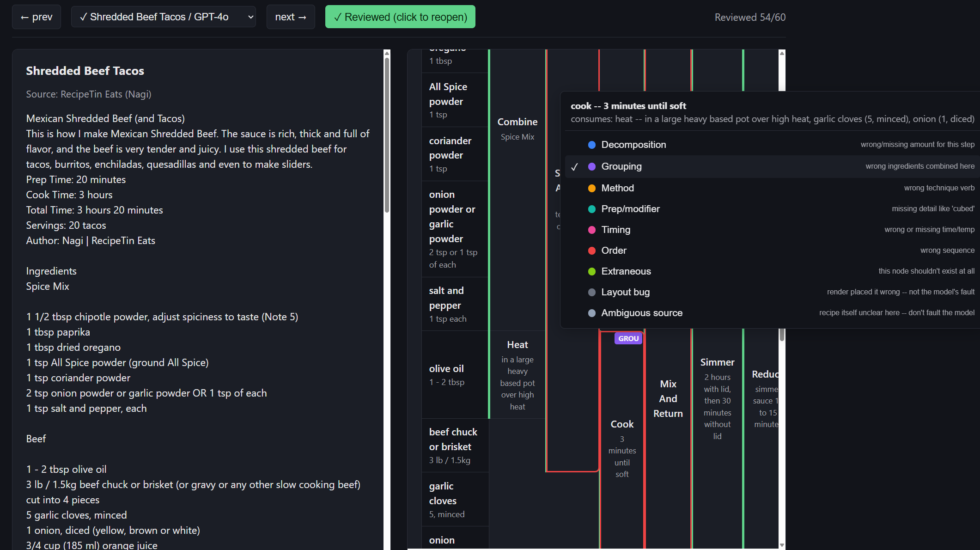Choose Extraneous from the category menu

[x=772, y=271]
